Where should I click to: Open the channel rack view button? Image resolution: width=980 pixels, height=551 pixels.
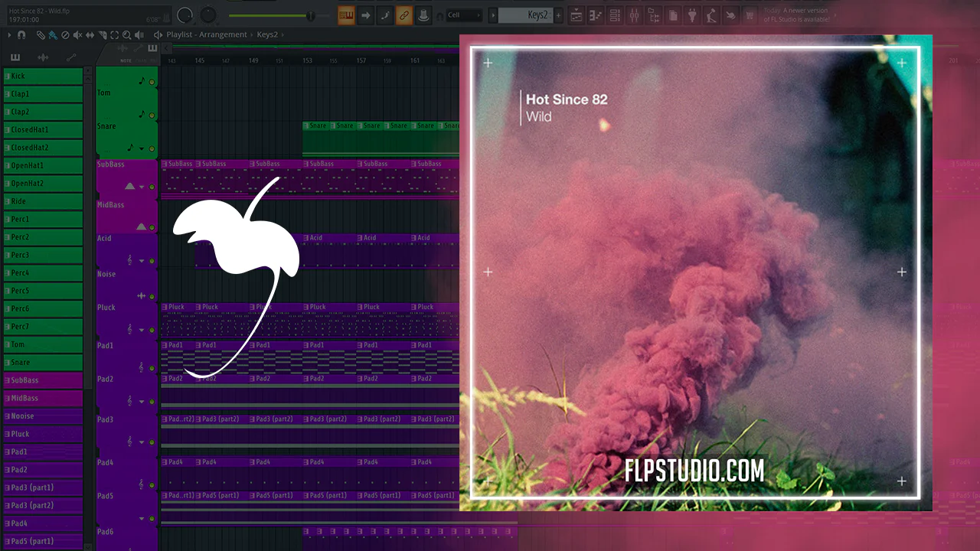tap(615, 15)
